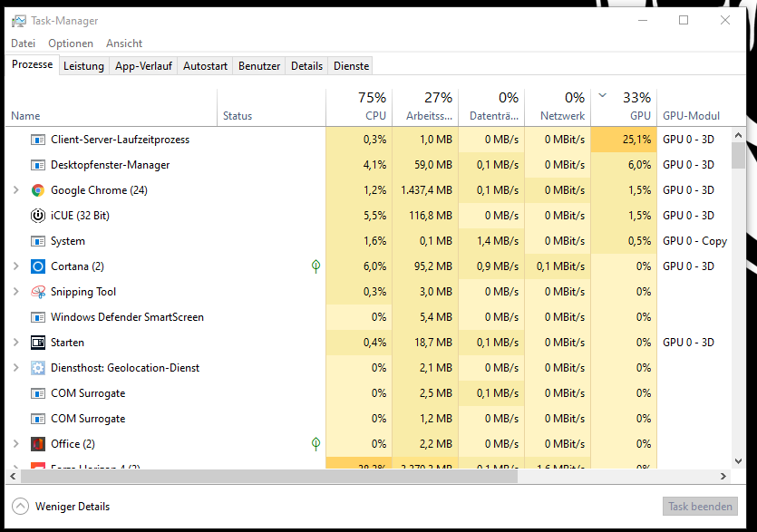Maximize the Task-Manager window
The image size is (757, 532).
[684, 20]
